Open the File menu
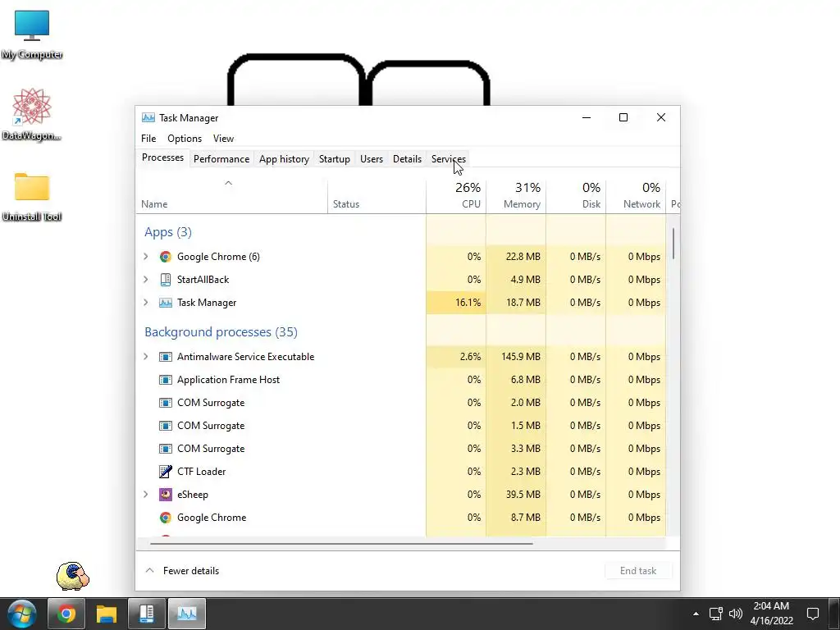The height and width of the screenshot is (630, 840). coord(148,138)
